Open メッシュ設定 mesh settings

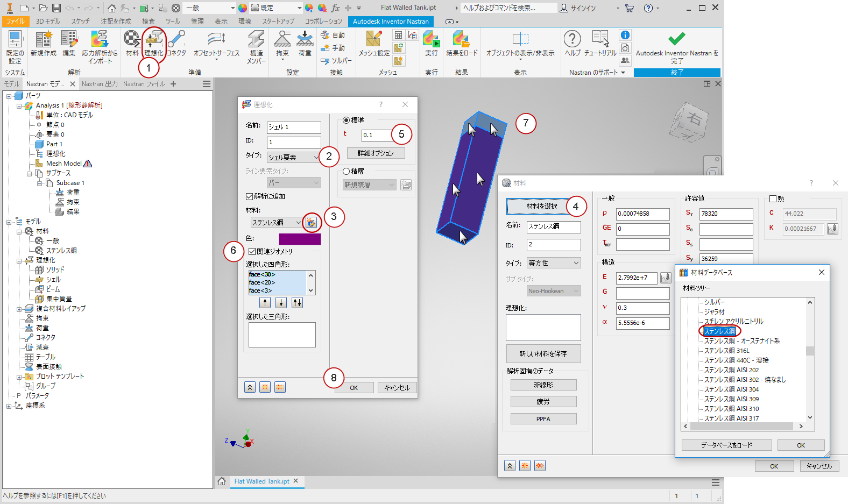374,43
